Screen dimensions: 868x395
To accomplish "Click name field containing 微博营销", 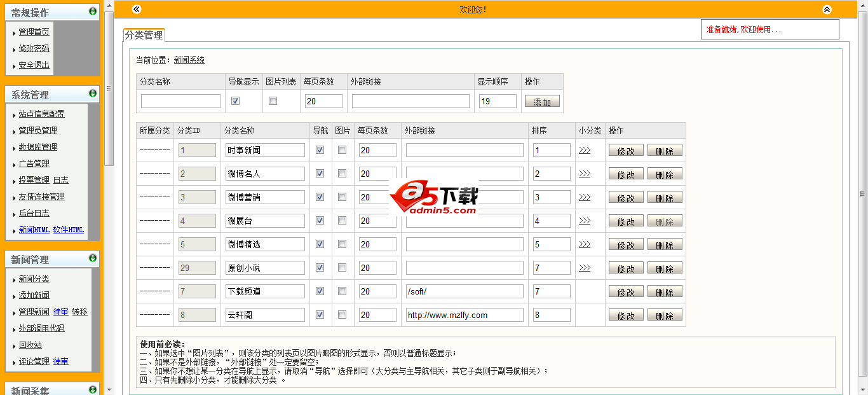I will tap(265, 197).
